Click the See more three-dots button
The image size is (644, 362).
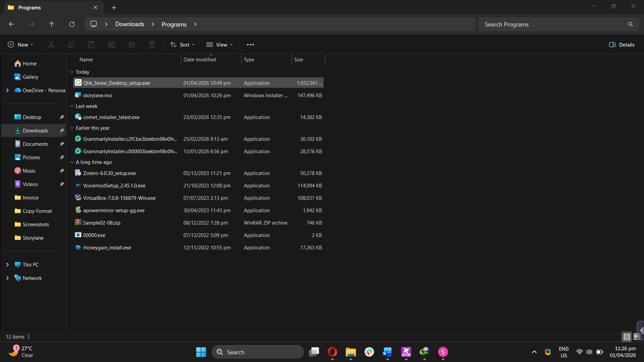(250, 45)
